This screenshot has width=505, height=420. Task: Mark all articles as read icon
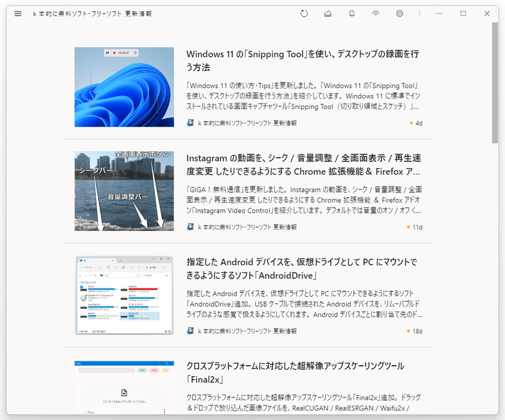click(x=328, y=13)
